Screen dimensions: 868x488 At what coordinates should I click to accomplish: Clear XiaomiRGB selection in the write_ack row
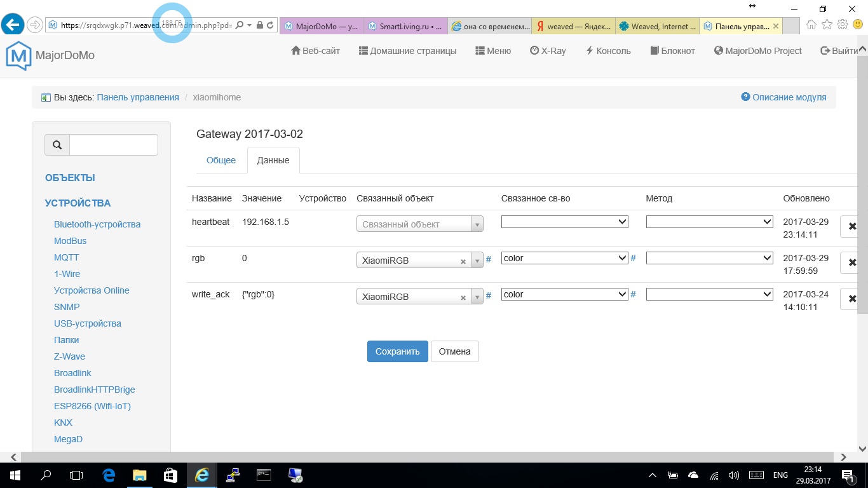coord(463,297)
